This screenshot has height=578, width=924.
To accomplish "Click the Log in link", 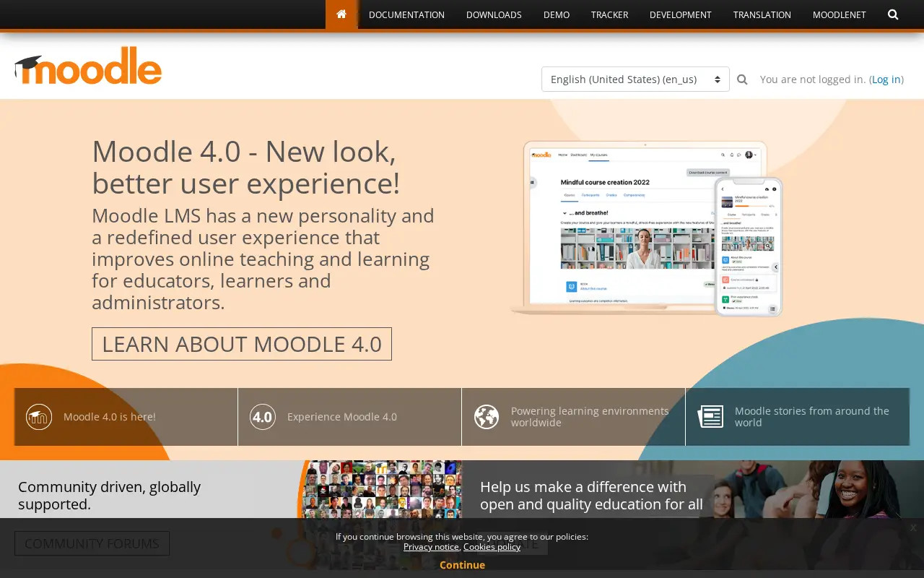I will pyautogui.click(x=886, y=79).
